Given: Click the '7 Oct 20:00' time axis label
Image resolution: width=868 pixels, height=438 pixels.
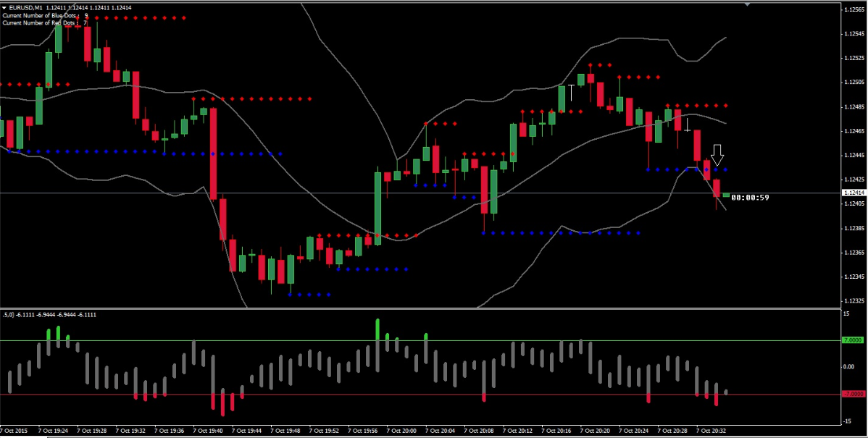Looking at the screenshot, I should pos(402,430).
